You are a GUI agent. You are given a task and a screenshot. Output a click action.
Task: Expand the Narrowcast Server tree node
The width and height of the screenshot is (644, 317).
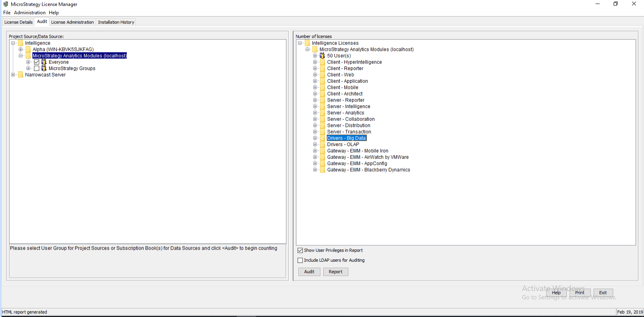13,75
